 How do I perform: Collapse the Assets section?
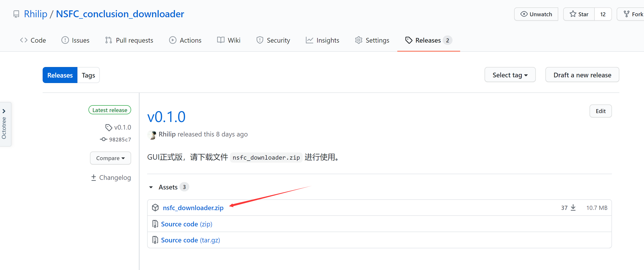151,187
